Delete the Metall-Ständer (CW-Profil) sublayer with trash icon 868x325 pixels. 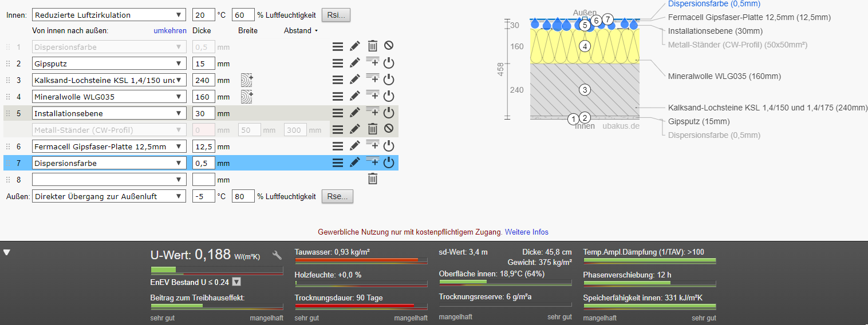click(372, 130)
